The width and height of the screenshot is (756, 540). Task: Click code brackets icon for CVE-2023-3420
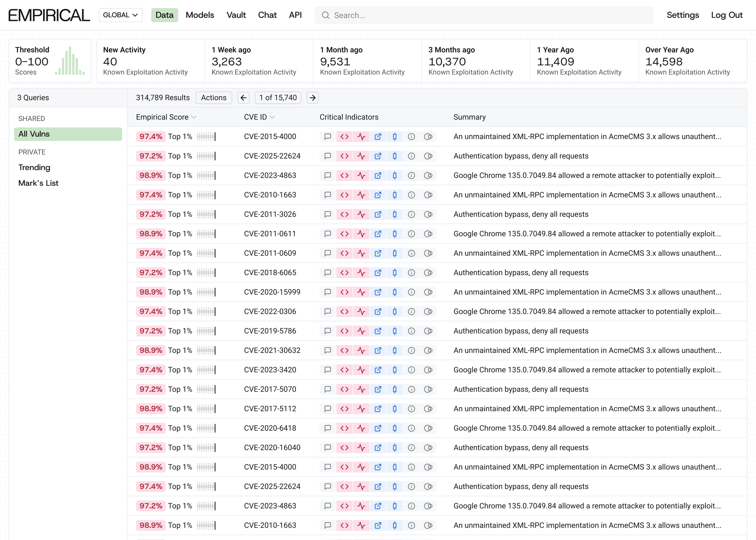click(x=345, y=370)
